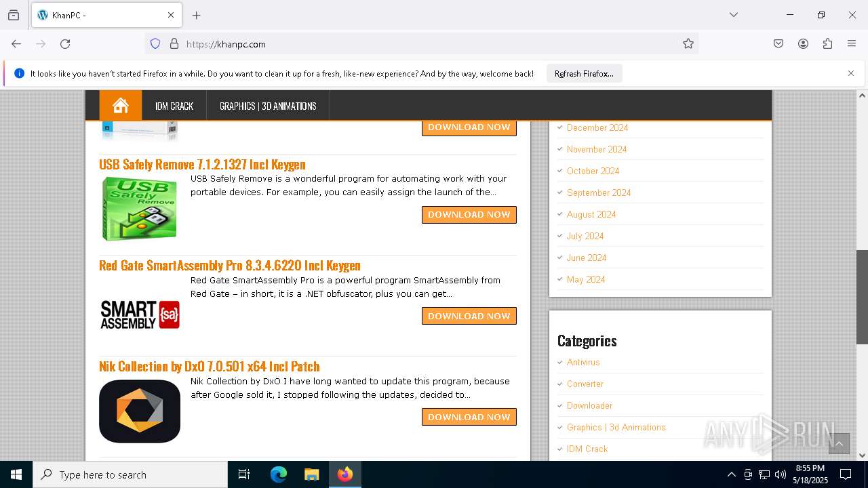Viewport: 868px width, 488px height.
Task: Go back with the back arrow
Action: coord(16,44)
